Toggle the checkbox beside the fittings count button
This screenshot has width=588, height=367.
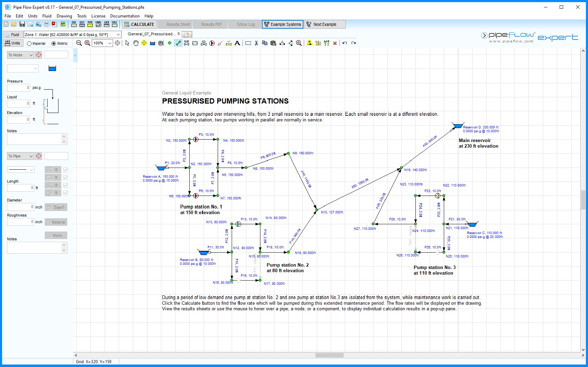(x=65, y=170)
